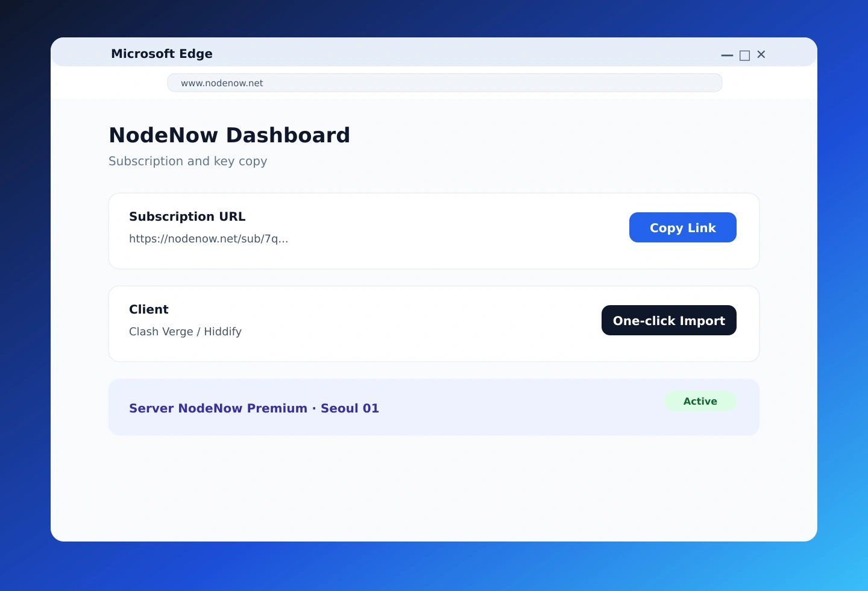The height and width of the screenshot is (591, 868).
Task: Close the Microsoft Edge window
Action: pos(761,55)
